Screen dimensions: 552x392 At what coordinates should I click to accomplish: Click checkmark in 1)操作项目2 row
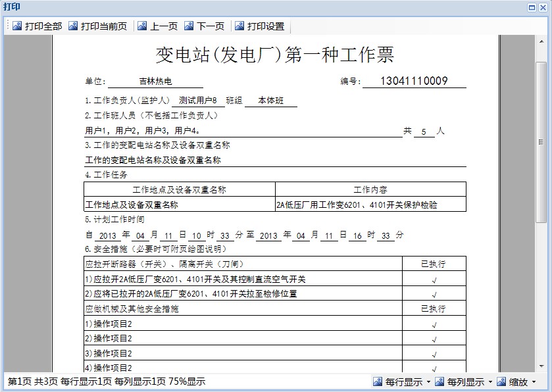click(x=434, y=324)
